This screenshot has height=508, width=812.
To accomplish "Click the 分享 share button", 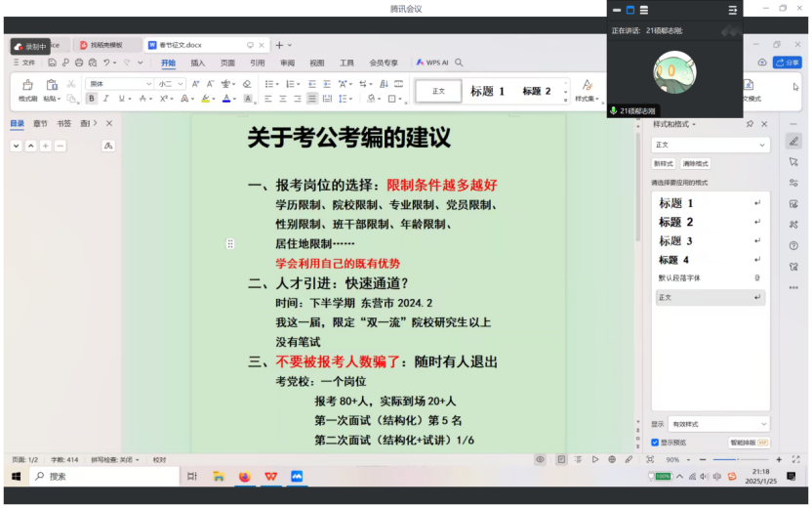I will coord(787,63).
